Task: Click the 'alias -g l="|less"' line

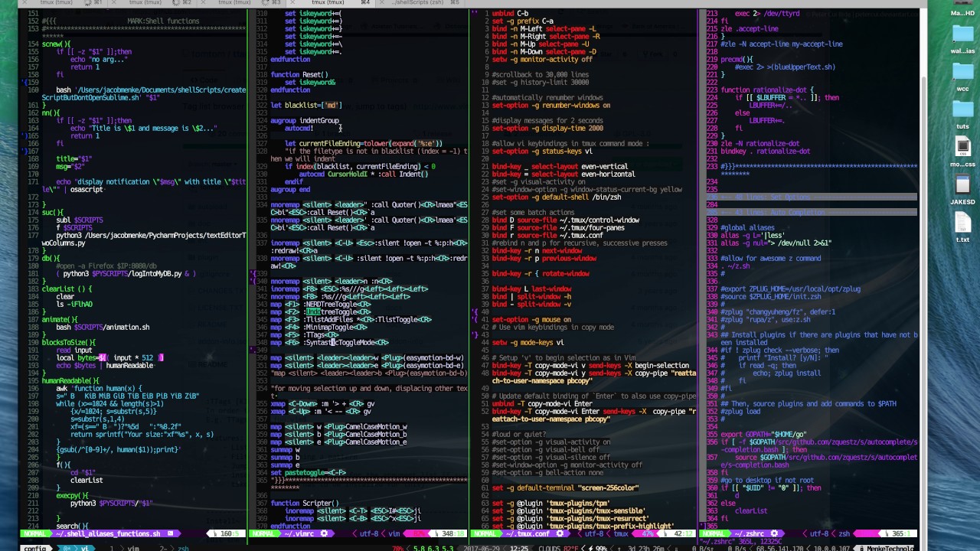Action: (x=753, y=236)
